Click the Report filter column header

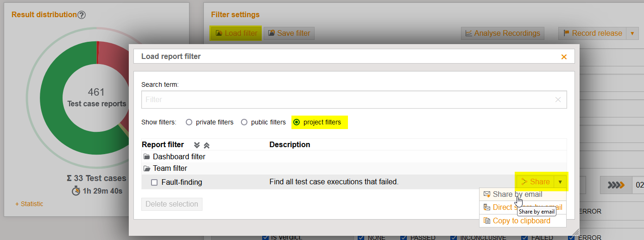pos(163,144)
